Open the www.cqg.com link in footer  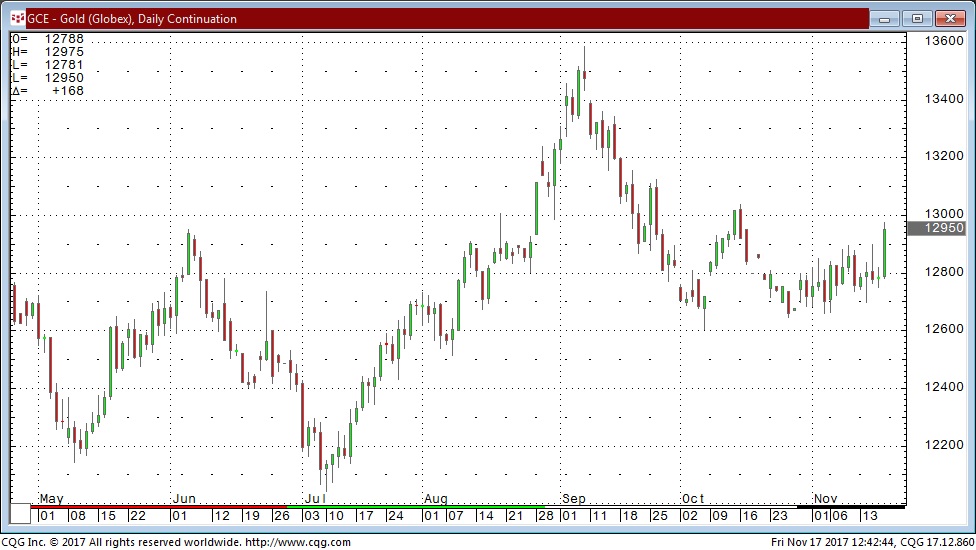[297, 542]
